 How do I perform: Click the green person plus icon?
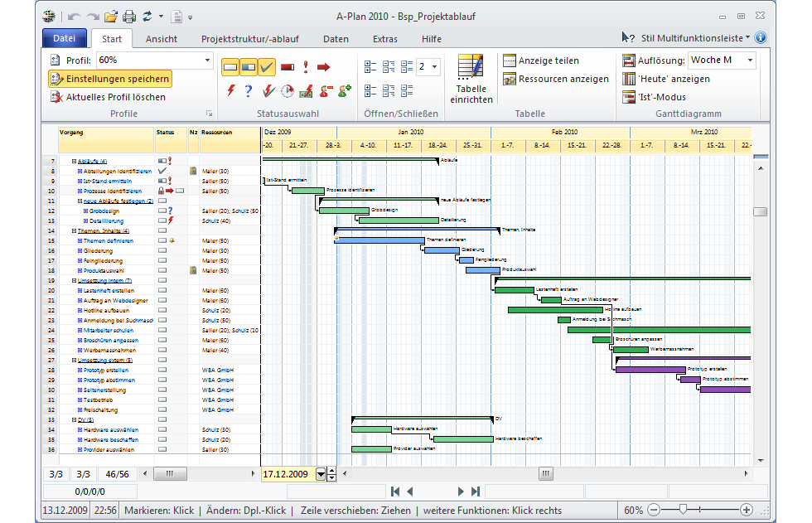345,91
